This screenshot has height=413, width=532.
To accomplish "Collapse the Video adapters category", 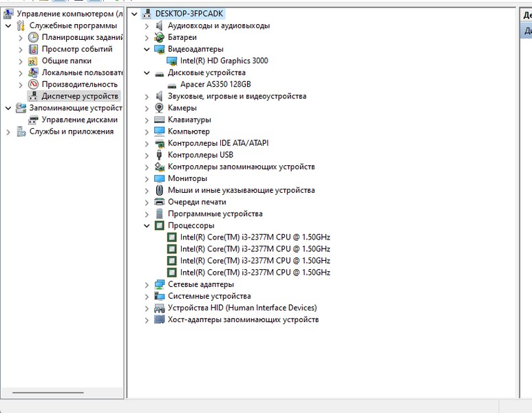I will (x=147, y=50).
